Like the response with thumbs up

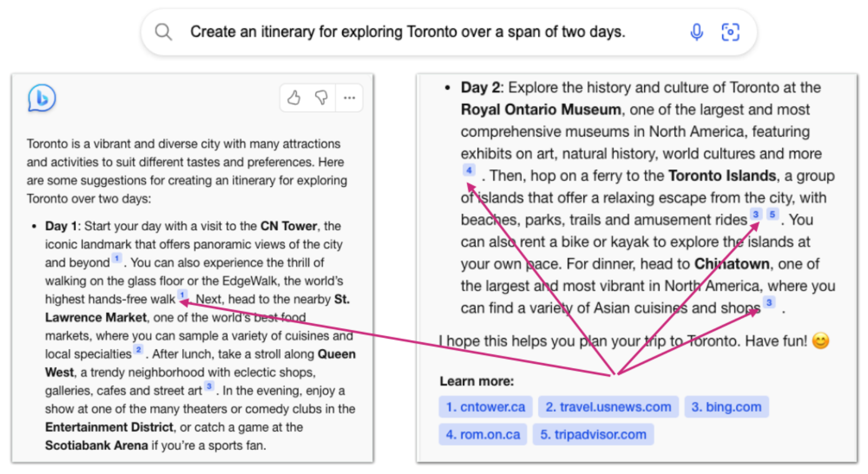294,98
